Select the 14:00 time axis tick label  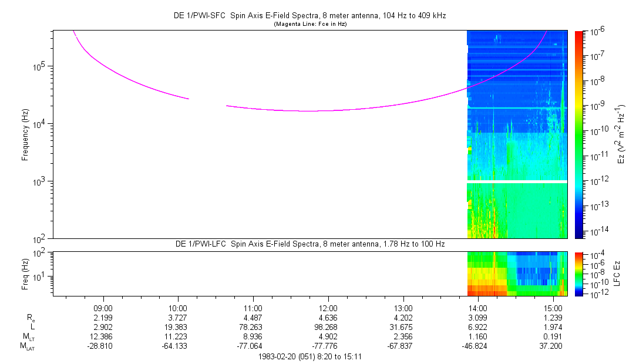click(x=477, y=308)
